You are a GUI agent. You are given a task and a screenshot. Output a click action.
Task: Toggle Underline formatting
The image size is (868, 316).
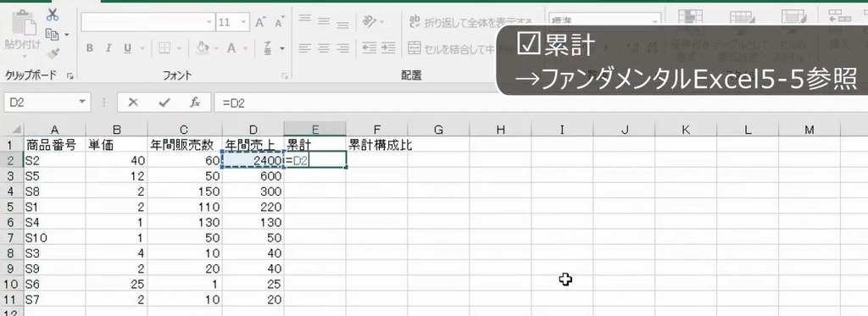(x=127, y=48)
